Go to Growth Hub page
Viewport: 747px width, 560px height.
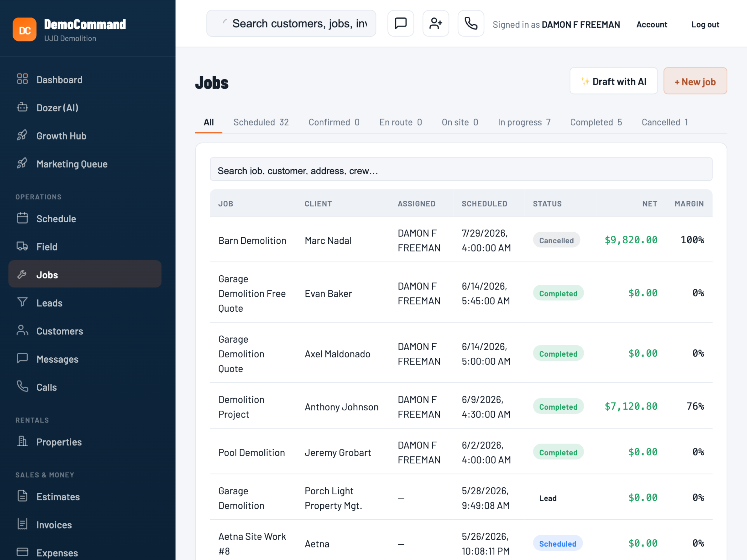pos(85,136)
